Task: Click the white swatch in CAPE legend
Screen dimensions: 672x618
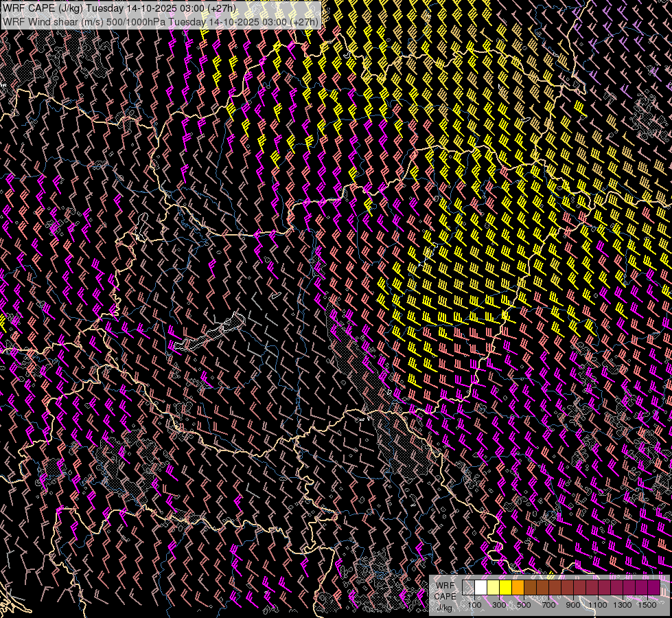Action: [480, 588]
